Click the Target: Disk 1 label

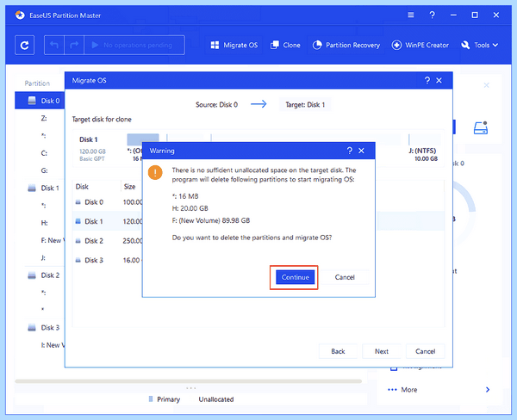(305, 105)
